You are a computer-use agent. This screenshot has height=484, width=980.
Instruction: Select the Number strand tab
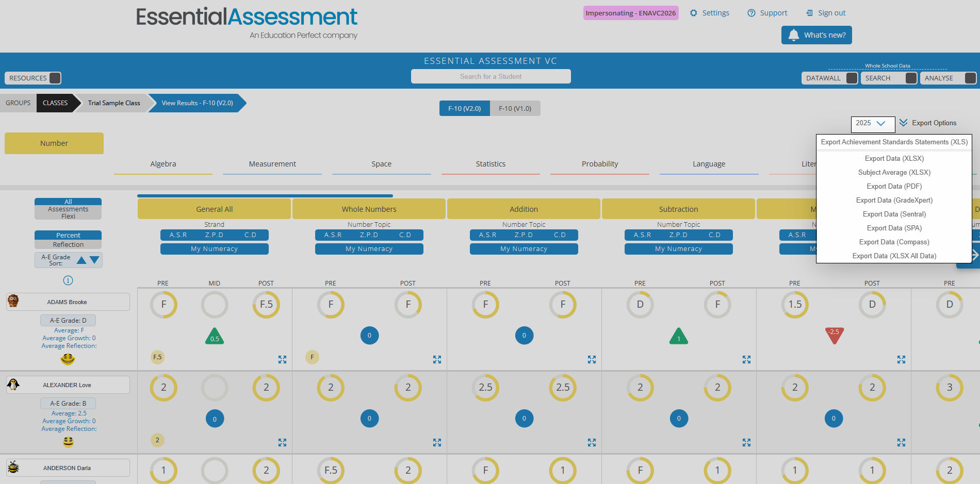point(54,143)
